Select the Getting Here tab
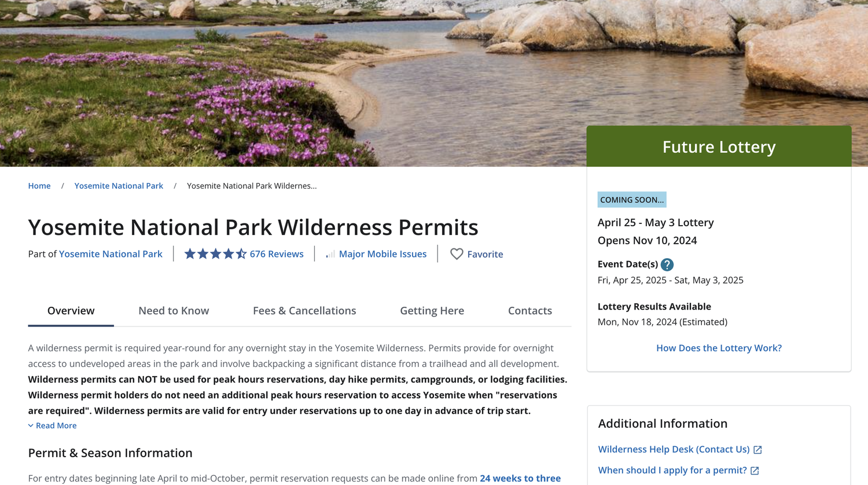This screenshot has height=485, width=868. tap(432, 311)
